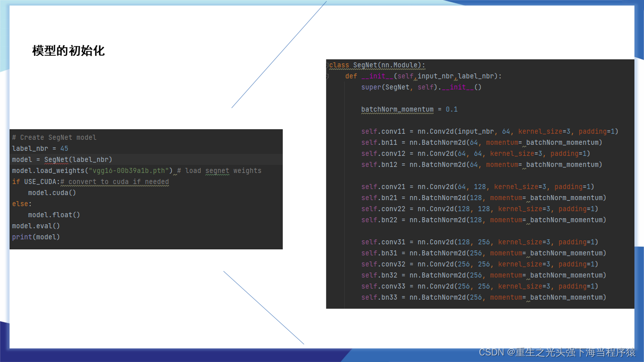Click the slide title 模型的初始化
Image resolution: width=644 pixels, height=362 pixels.
pos(68,51)
